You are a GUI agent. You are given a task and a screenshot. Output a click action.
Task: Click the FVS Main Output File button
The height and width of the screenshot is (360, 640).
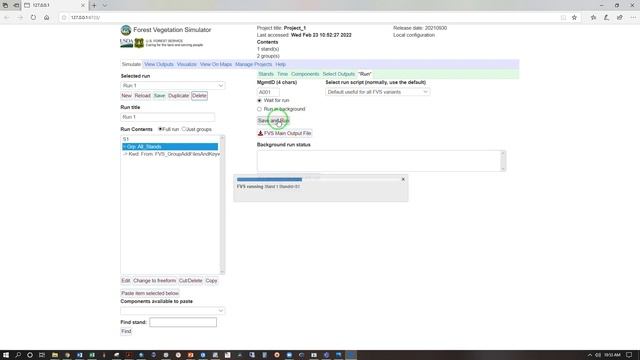(x=284, y=133)
